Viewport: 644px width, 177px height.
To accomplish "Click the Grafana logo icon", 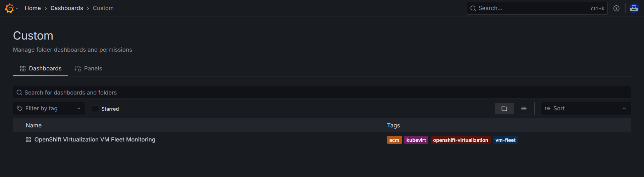I will pyautogui.click(x=9, y=8).
